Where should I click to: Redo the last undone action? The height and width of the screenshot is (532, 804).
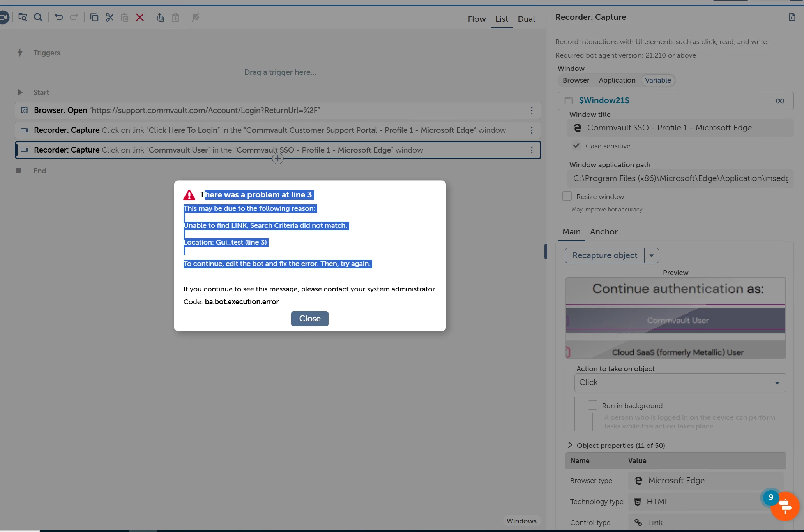coord(74,17)
